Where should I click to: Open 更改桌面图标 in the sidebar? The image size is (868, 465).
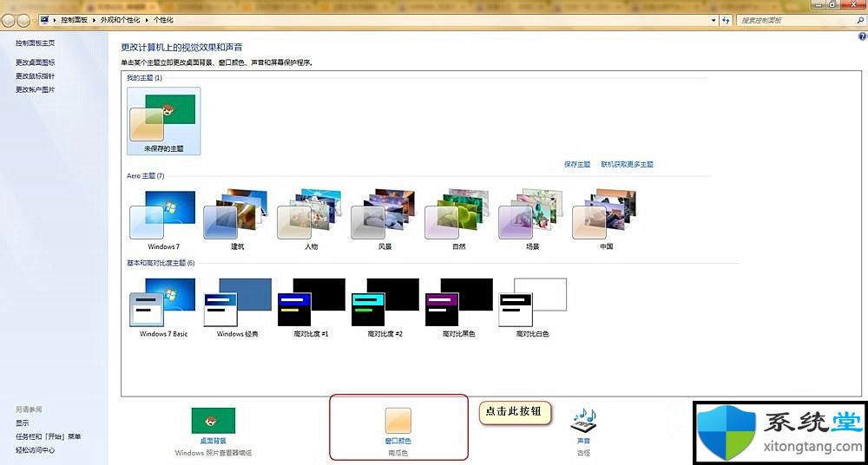(x=35, y=62)
